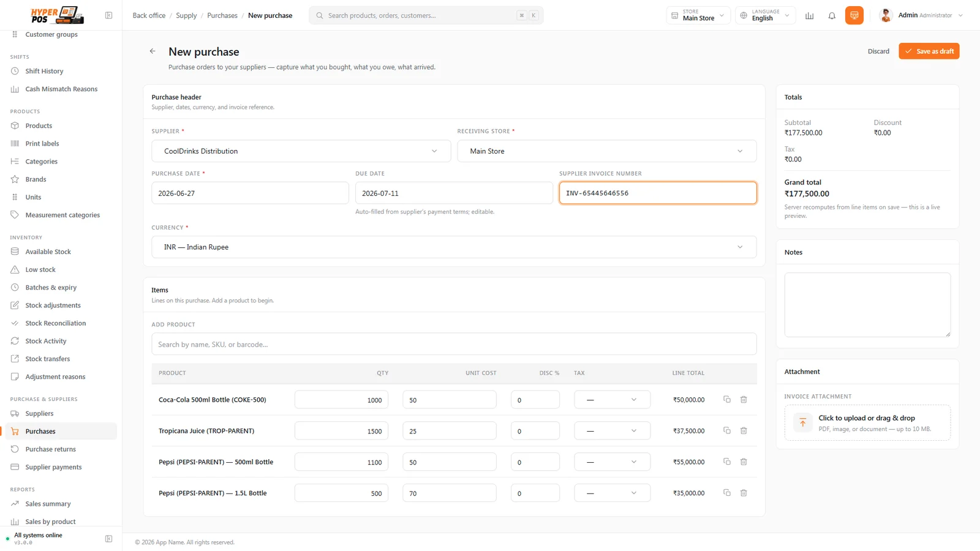
Task: Open the Currency dropdown showing INR
Action: 454,247
